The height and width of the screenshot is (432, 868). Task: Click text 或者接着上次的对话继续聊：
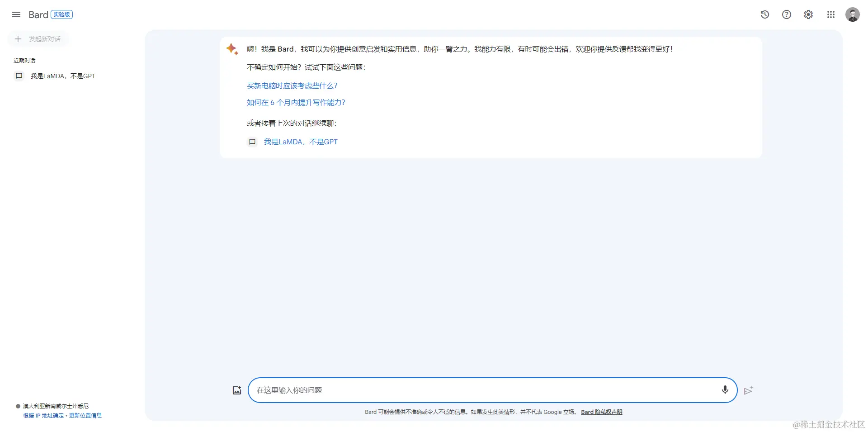point(292,123)
